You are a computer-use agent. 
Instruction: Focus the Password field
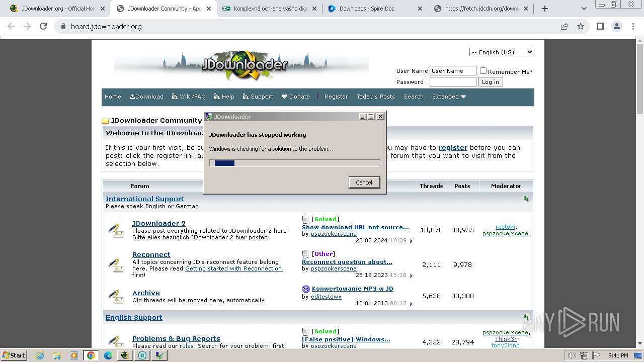(x=453, y=82)
